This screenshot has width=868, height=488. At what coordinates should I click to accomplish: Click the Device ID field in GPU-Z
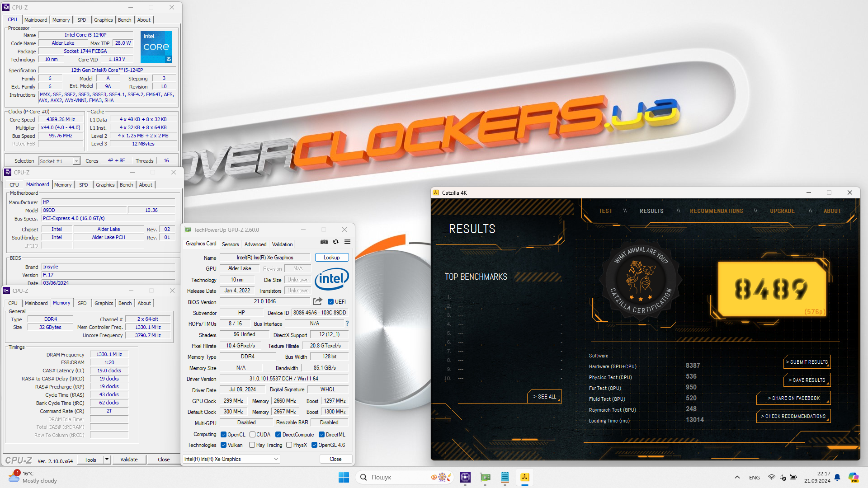click(320, 313)
